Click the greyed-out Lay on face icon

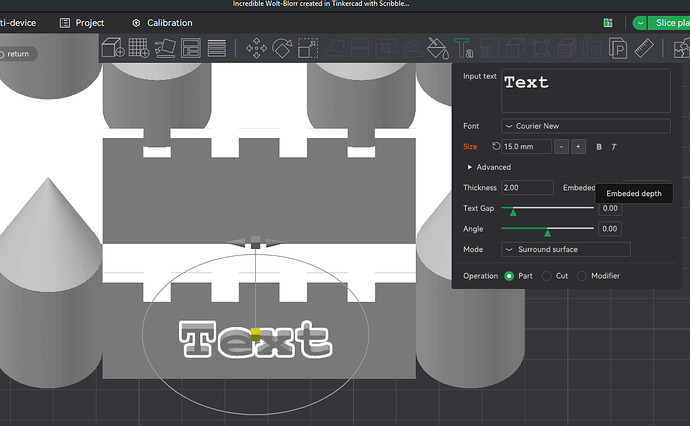point(334,48)
